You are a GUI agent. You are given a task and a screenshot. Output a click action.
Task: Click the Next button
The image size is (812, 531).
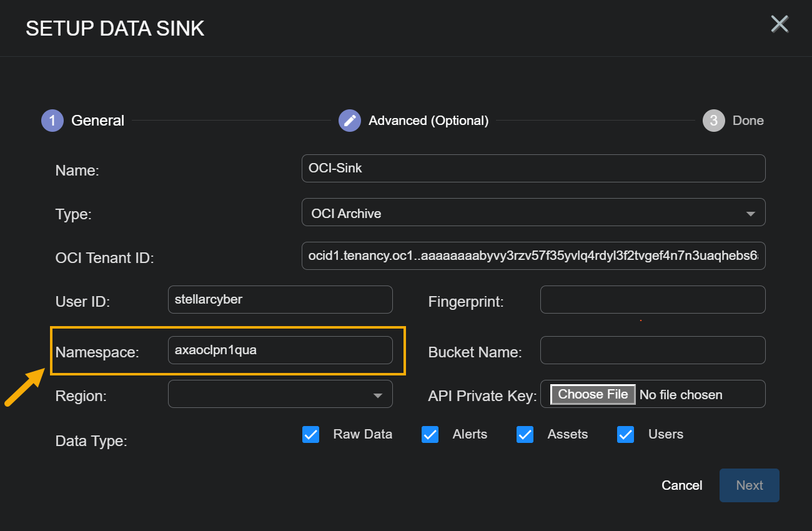point(749,485)
